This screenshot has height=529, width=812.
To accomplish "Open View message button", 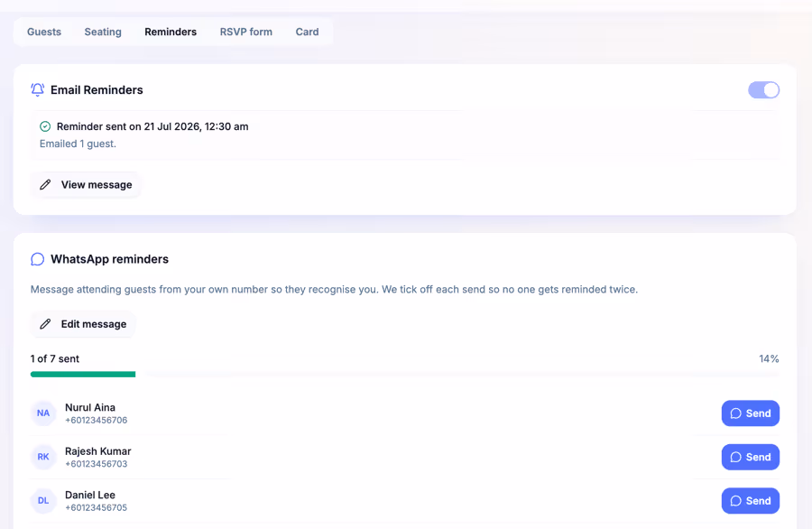I will click(86, 184).
